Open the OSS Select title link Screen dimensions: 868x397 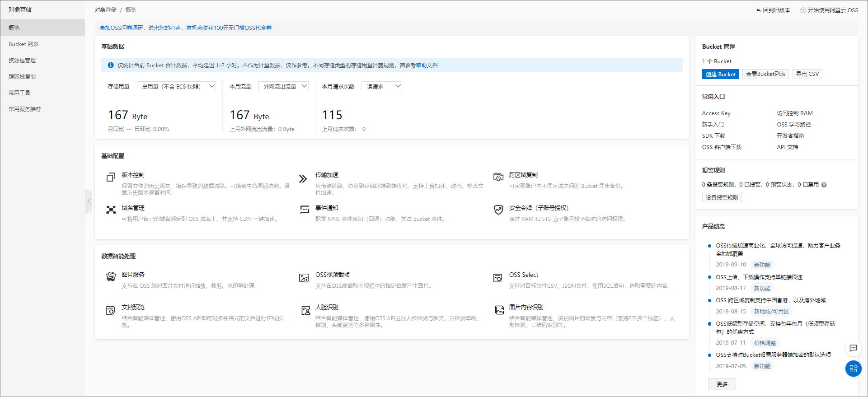pos(524,275)
